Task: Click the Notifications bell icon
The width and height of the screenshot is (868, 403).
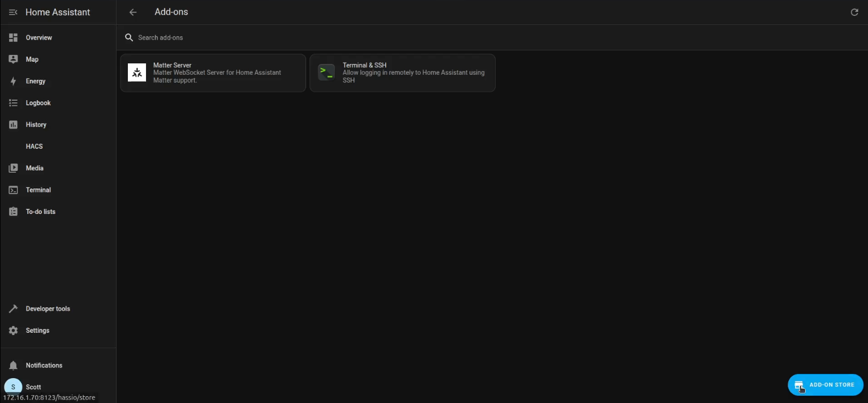Action: (13, 365)
